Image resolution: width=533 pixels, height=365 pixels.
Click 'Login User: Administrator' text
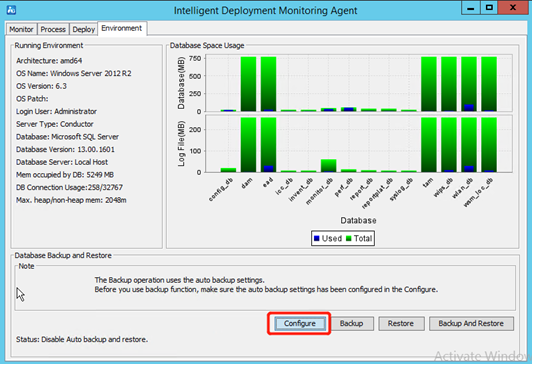pos(56,111)
